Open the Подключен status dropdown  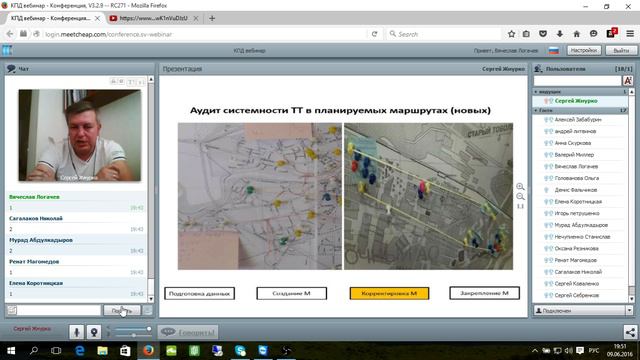point(629,311)
